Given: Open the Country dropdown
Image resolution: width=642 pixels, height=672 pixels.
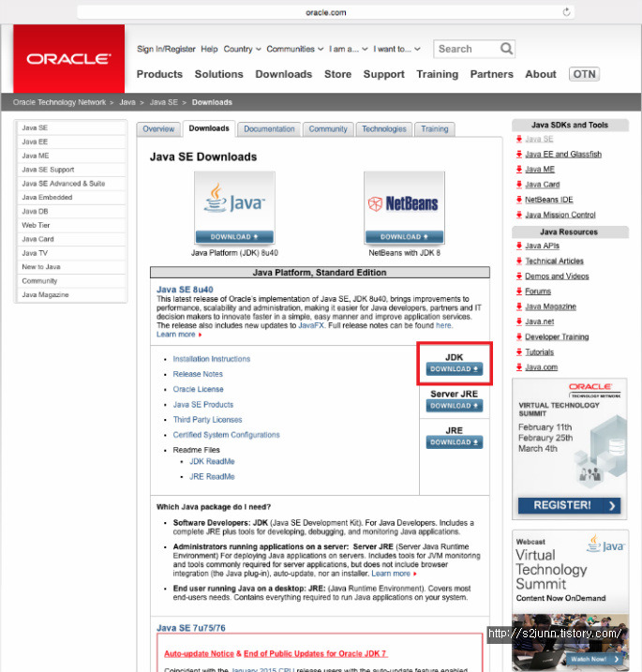Looking at the screenshot, I should click(x=242, y=49).
